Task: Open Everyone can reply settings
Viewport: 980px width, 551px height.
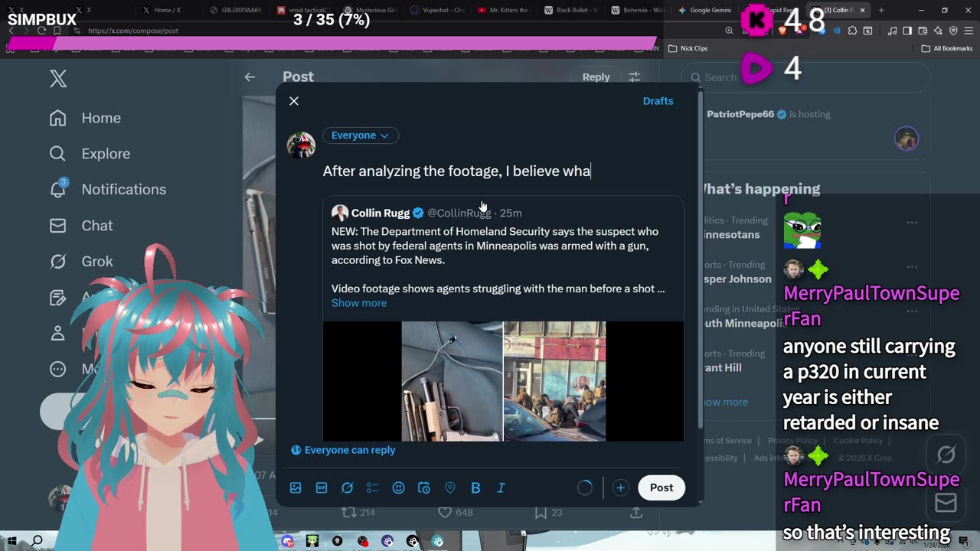Action: point(343,450)
